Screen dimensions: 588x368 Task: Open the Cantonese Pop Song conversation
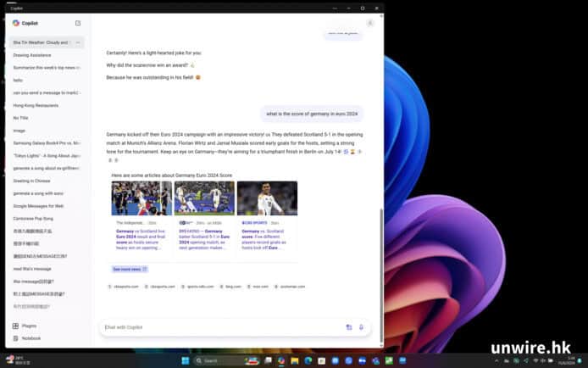(x=33, y=218)
